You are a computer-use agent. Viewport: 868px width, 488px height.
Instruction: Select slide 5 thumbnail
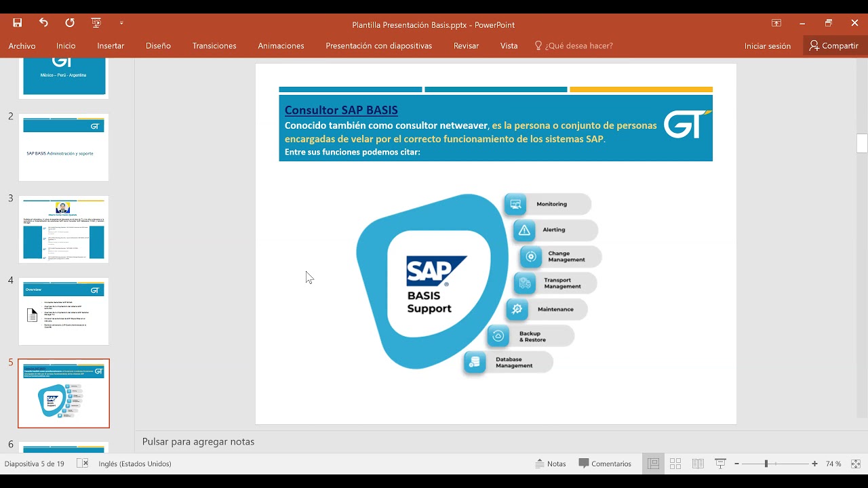64,394
